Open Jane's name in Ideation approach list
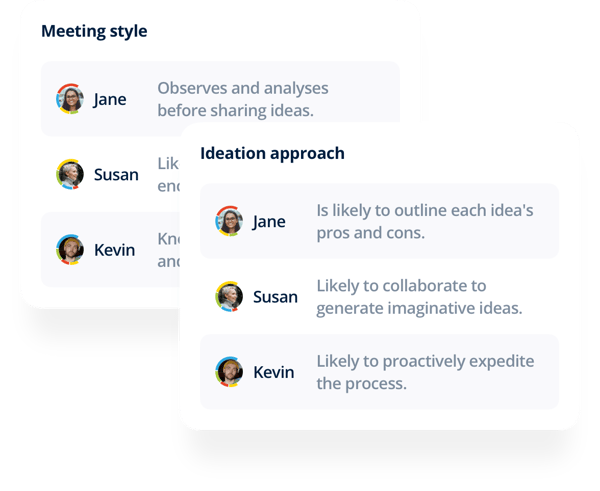Viewport: 600px width, 491px height. coord(269,221)
